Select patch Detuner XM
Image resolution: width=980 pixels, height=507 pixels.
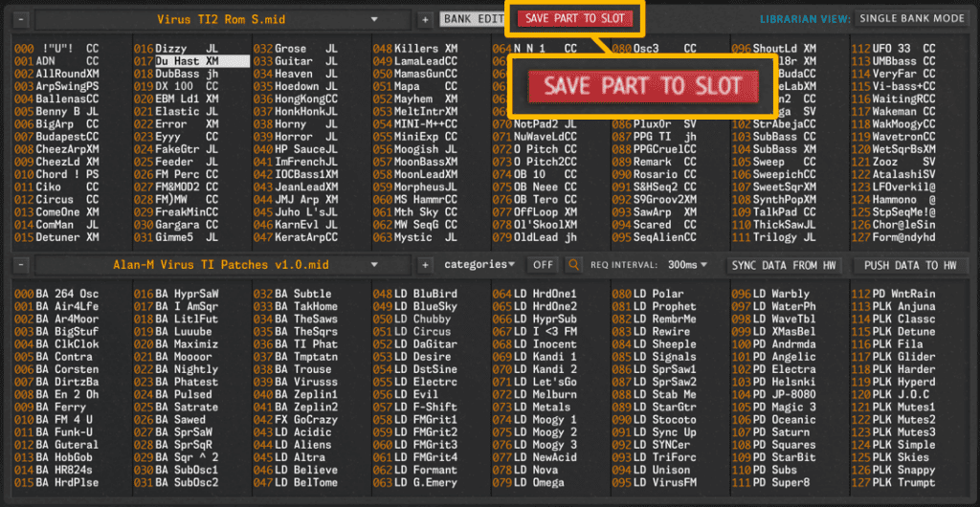coord(56,237)
